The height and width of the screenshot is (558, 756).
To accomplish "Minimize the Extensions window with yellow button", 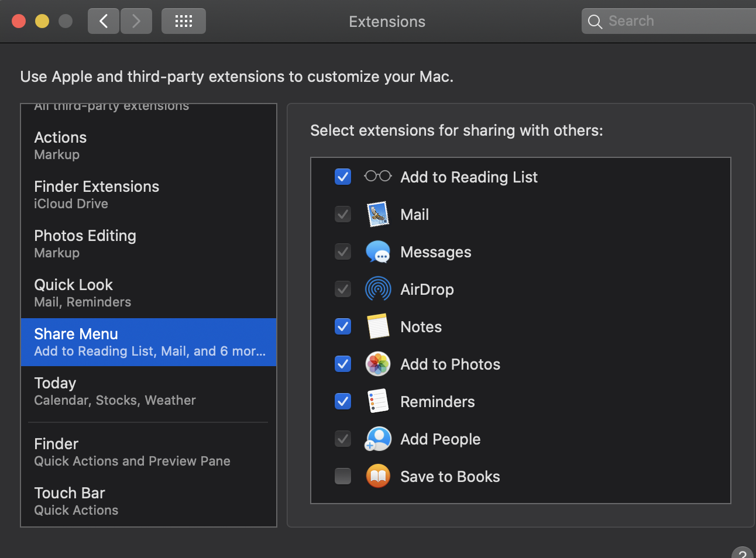I will [x=42, y=21].
